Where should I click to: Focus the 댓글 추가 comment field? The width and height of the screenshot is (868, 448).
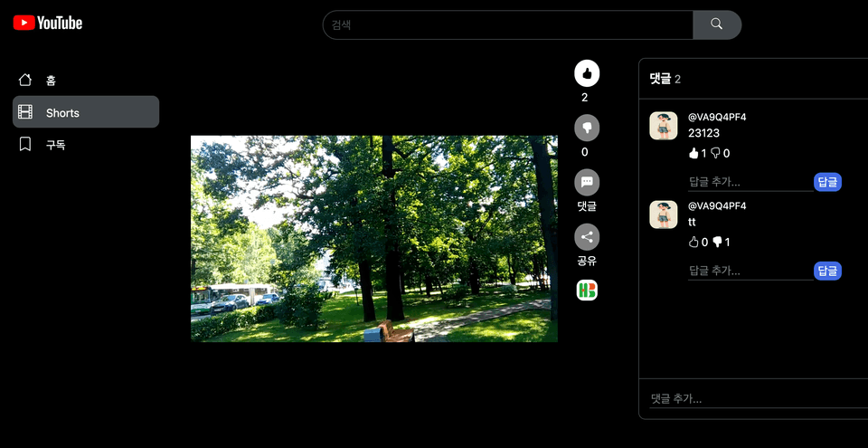759,398
